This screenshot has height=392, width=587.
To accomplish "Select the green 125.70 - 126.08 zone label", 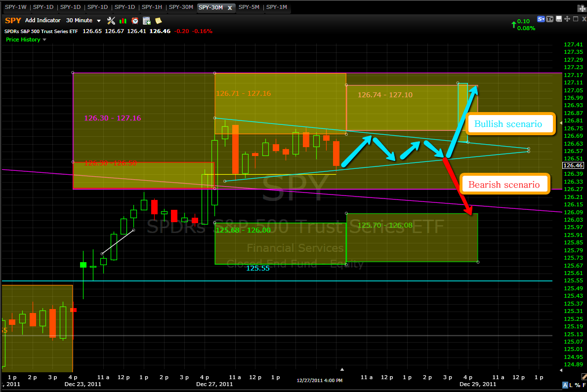I will 385,225.
